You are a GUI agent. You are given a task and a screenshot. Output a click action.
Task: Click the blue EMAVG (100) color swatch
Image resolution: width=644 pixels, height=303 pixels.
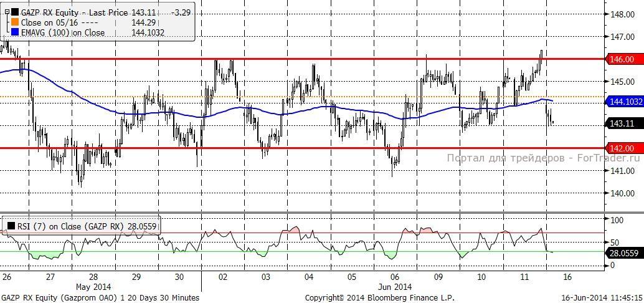click(x=15, y=32)
